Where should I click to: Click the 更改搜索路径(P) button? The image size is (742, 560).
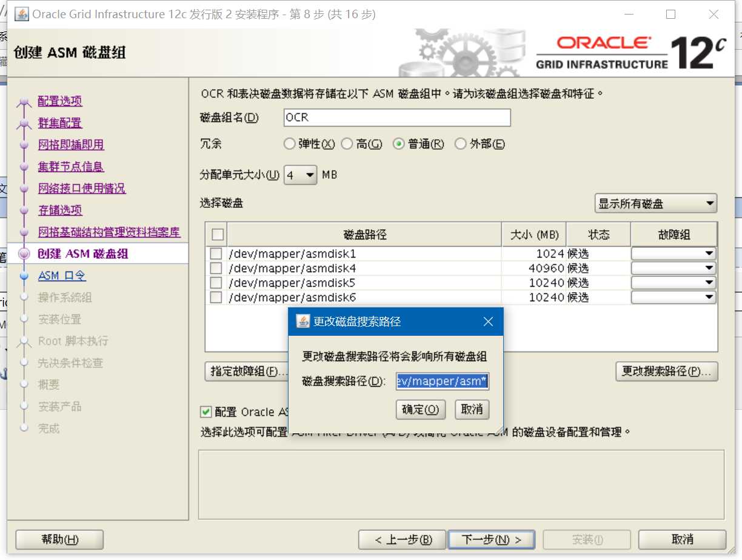coord(667,372)
